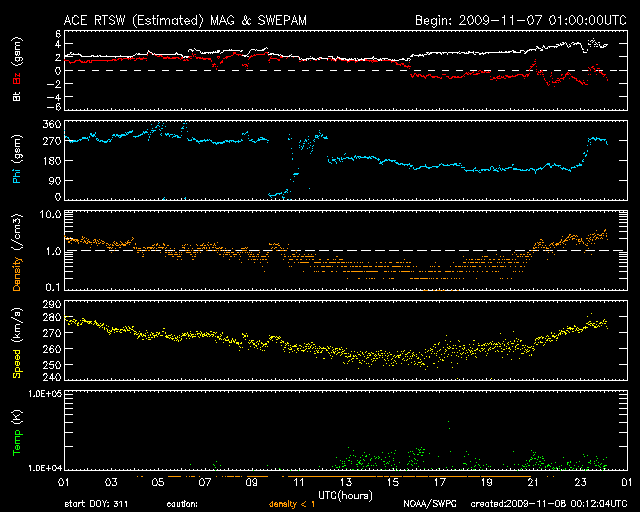Click the '17' hour tick label
This screenshot has height=512, width=640.
[x=440, y=483]
